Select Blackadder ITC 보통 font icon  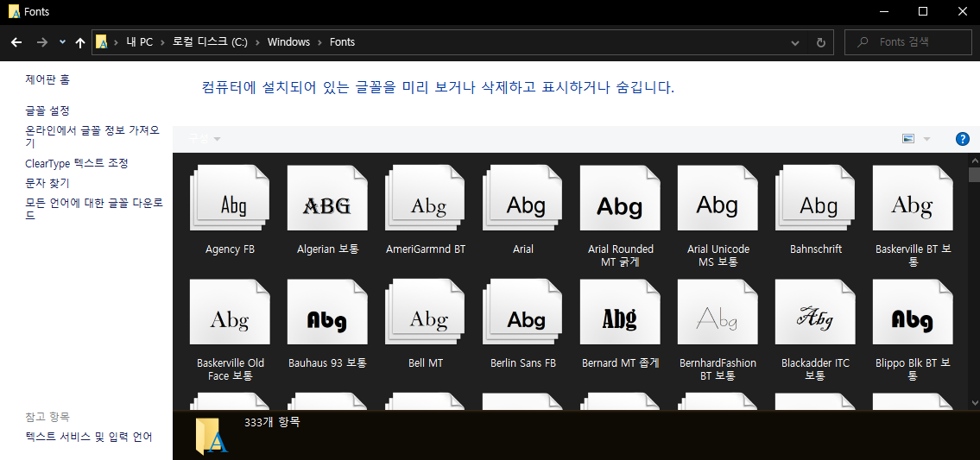tap(815, 312)
